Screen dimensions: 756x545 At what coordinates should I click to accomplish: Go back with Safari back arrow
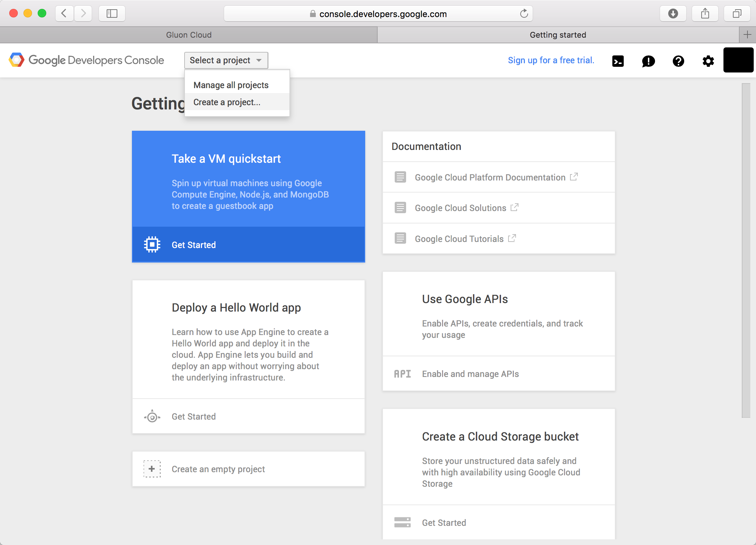[x=64, y=14]
